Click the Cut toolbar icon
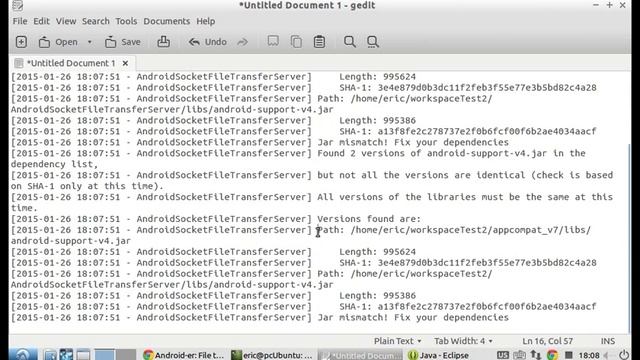This screenshot has height=360, width=640. coord(273,41)
